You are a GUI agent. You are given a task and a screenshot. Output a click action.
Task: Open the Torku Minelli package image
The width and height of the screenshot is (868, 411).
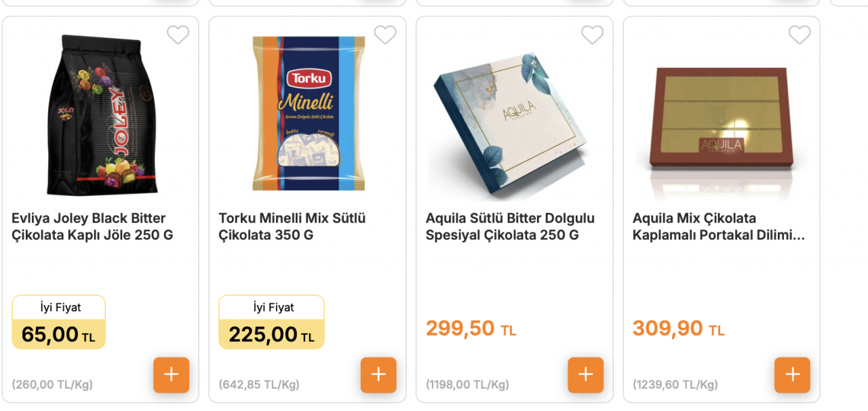point(309,113)
